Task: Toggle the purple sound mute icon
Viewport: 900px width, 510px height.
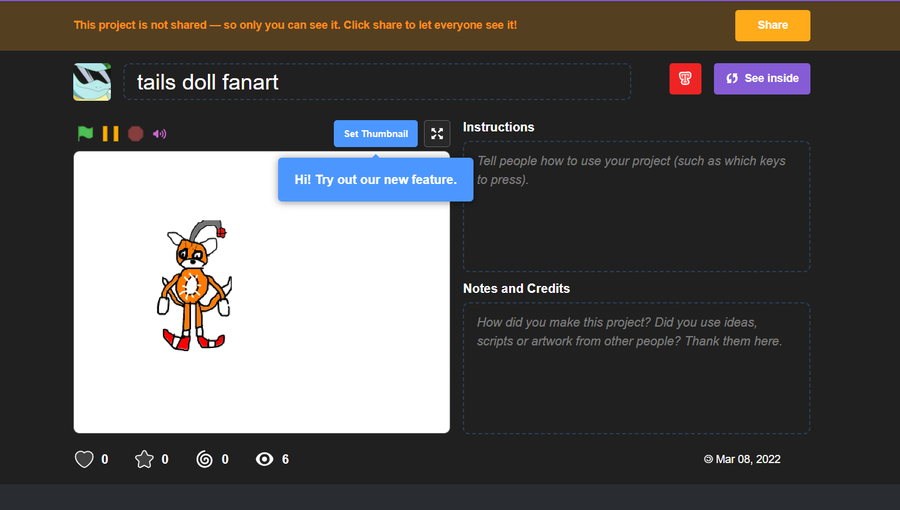Action: point(160,134)
